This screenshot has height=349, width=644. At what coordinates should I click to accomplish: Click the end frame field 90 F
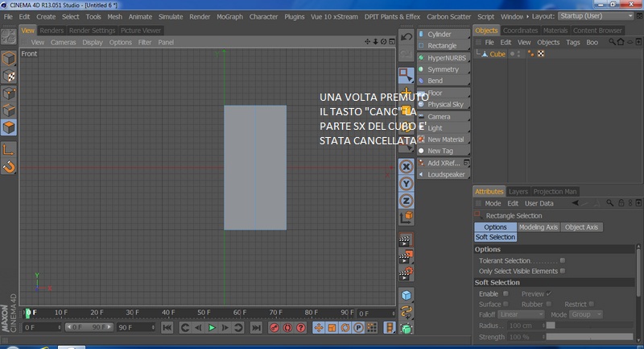[x=135, y=327]
